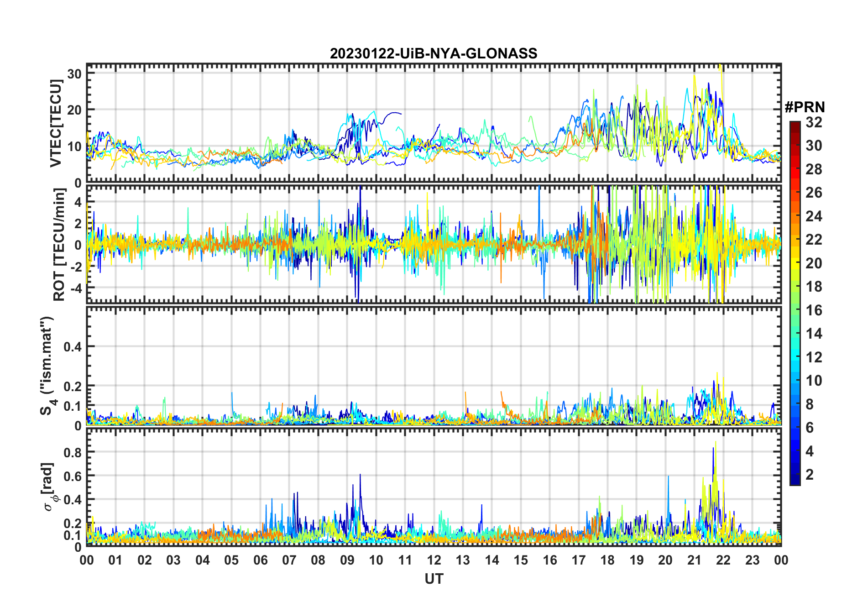Select the 12 tick label on the colorbar
The height and width of the screenshot is (607, 868).
click(814, 357)
